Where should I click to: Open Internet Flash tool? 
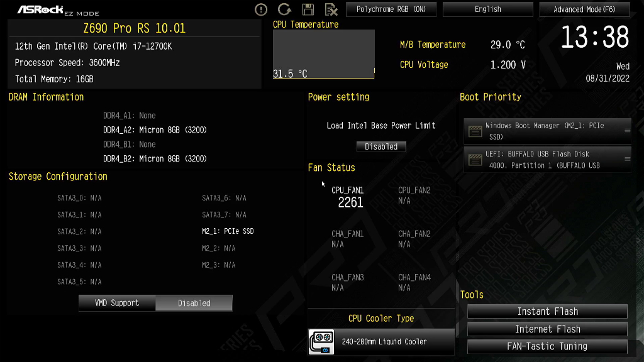(548, 329)
